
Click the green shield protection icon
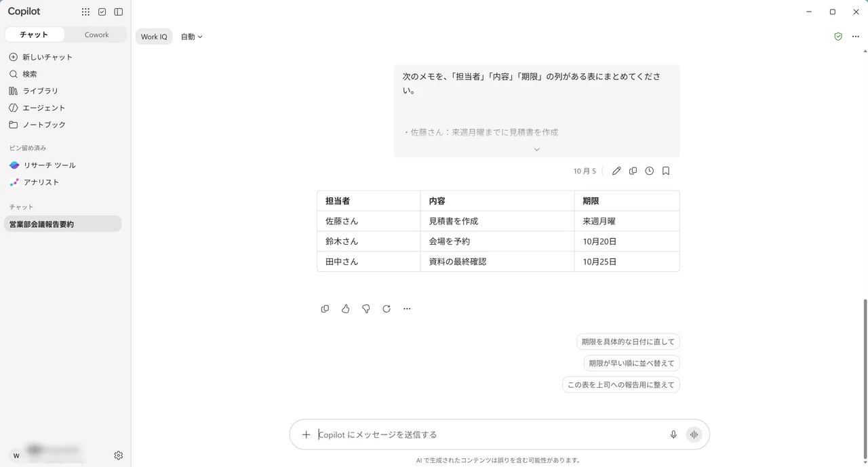point(838,37)
